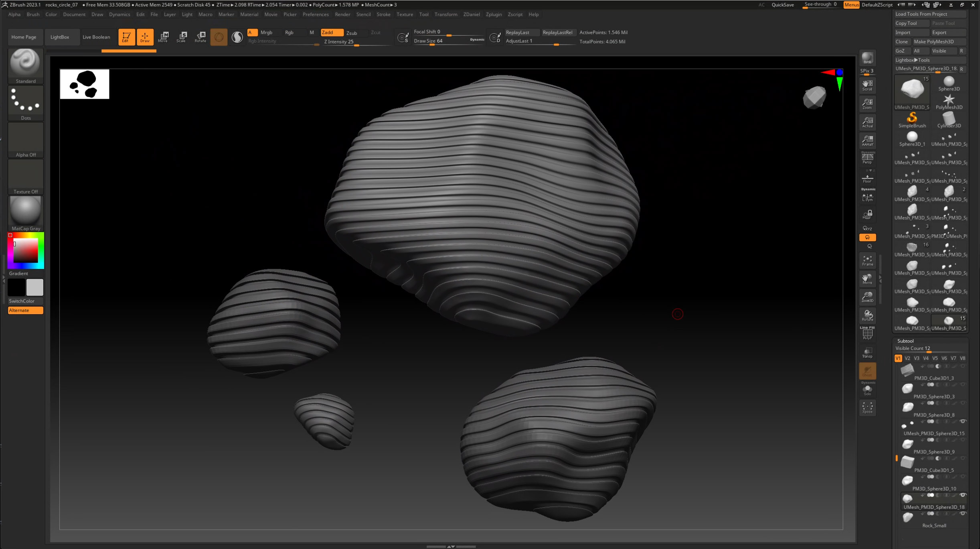Select the Scale transform tool

tap(181, 37)
